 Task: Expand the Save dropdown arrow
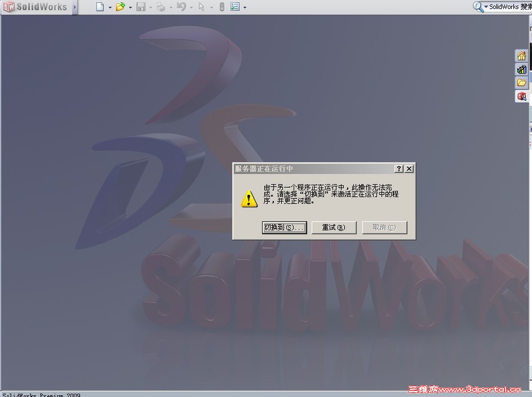(x=150, y=7)
